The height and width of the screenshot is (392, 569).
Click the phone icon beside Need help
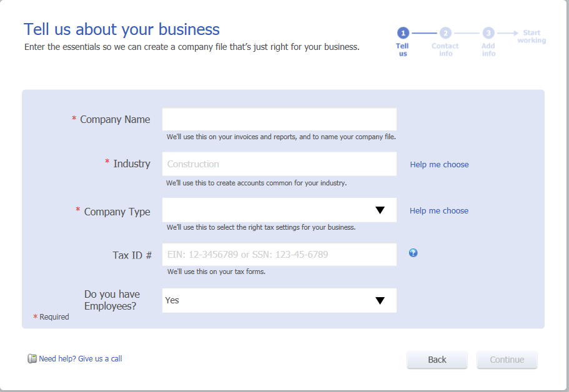point(32,359)
